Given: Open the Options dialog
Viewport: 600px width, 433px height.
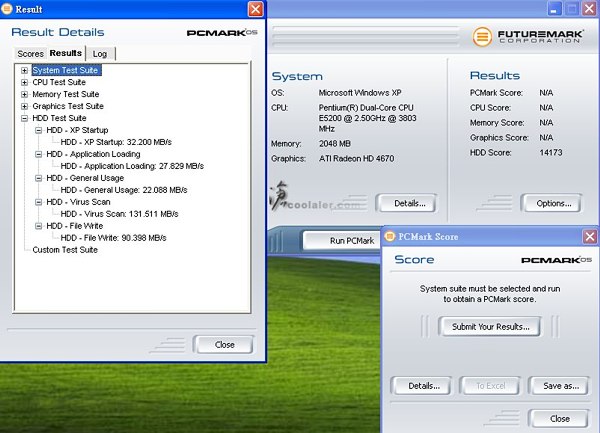Looking at the screenshot, I should [553, 203].
